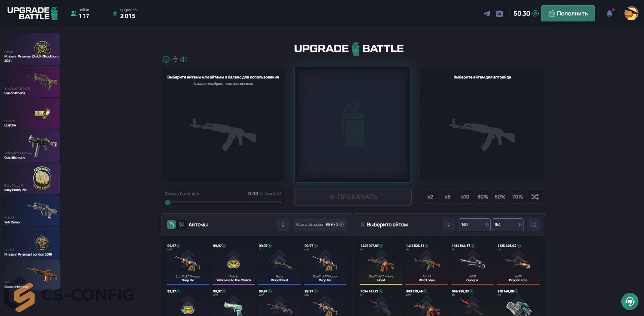Select the x2 multiplier option

click(430, 197)
